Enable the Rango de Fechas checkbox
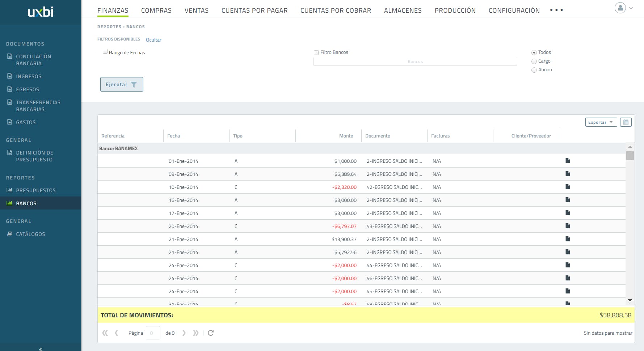This screenshot has width=644, height=351. pos(105,51)
